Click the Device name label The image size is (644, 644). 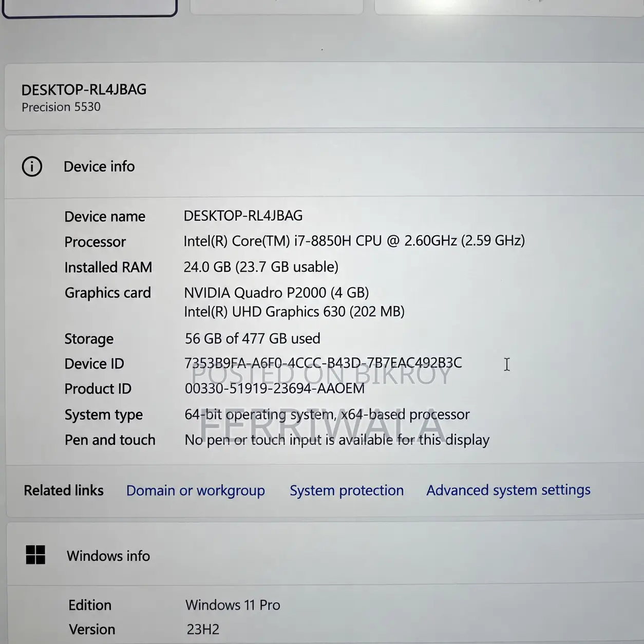[x=105, y=216]
